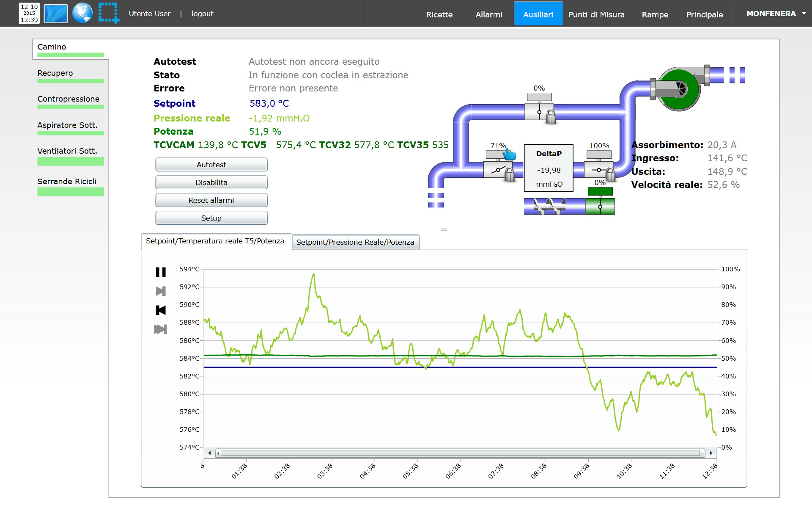Go to the Principale page

coord(705,14)
